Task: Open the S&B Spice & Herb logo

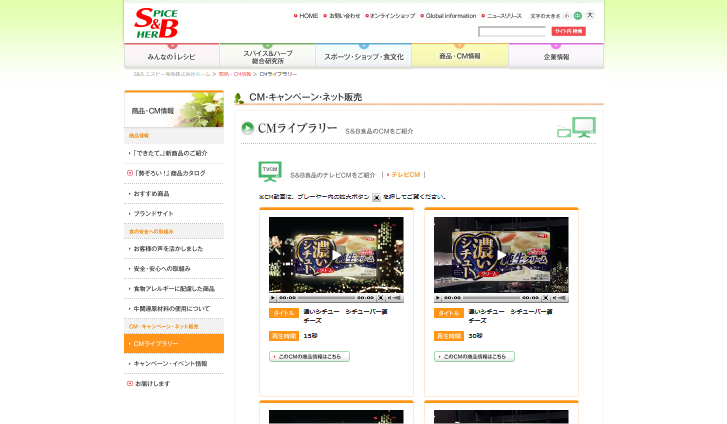Action: (156, 23)
